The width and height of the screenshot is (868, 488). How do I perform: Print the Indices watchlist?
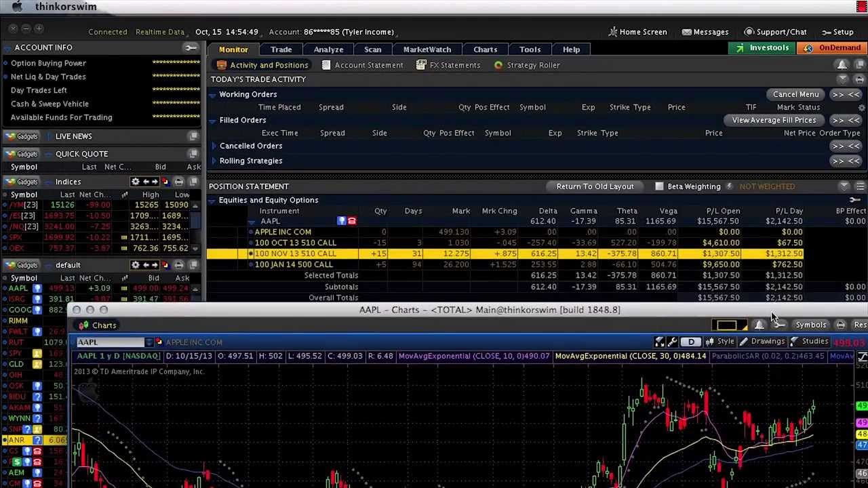pyautogui.click(x=179, y=182)
